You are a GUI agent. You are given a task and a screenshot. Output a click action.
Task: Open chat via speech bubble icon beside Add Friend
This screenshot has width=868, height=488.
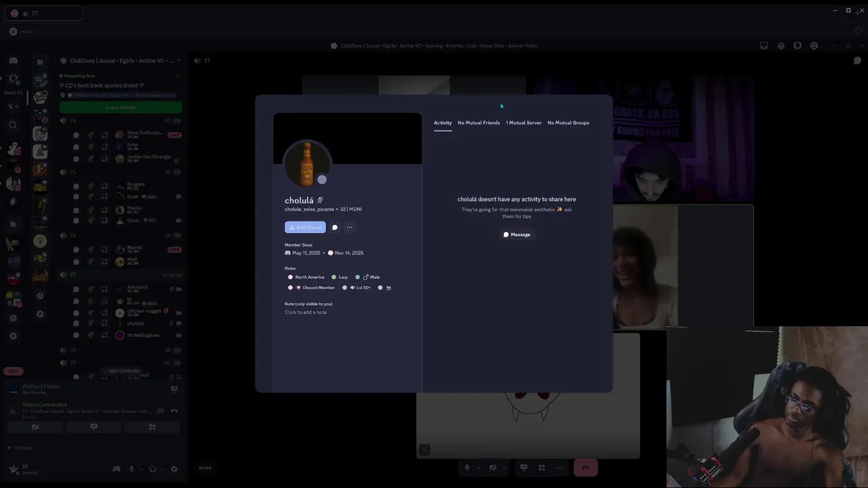(x=335, y=227)
